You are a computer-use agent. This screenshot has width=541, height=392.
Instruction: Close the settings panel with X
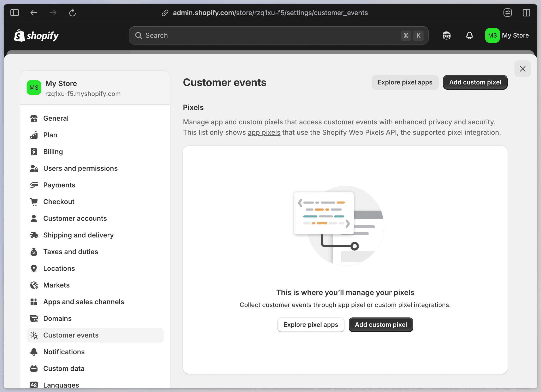click(522, 69)
